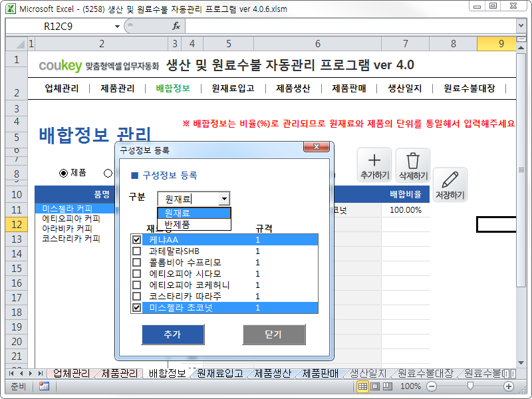Select 미스첼라 커피 in product list
This screenshot has height=399, width=532.
click(74, 209)
